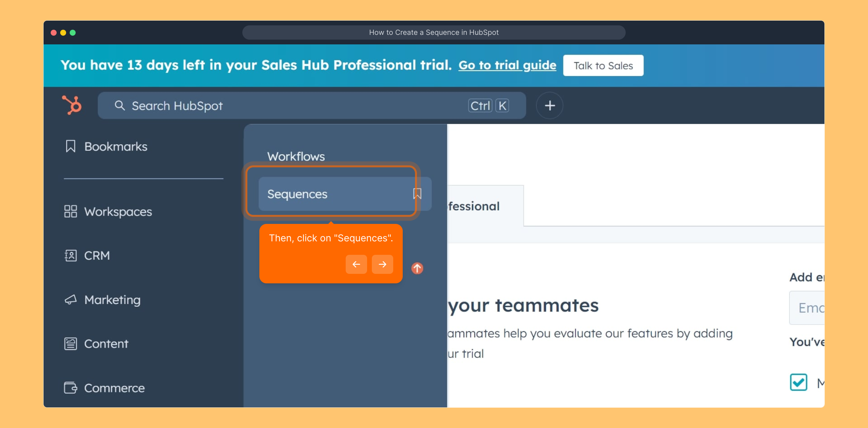868x428 pixels.
Task: Open the Go to trial guide link
Action: [507, 65]
